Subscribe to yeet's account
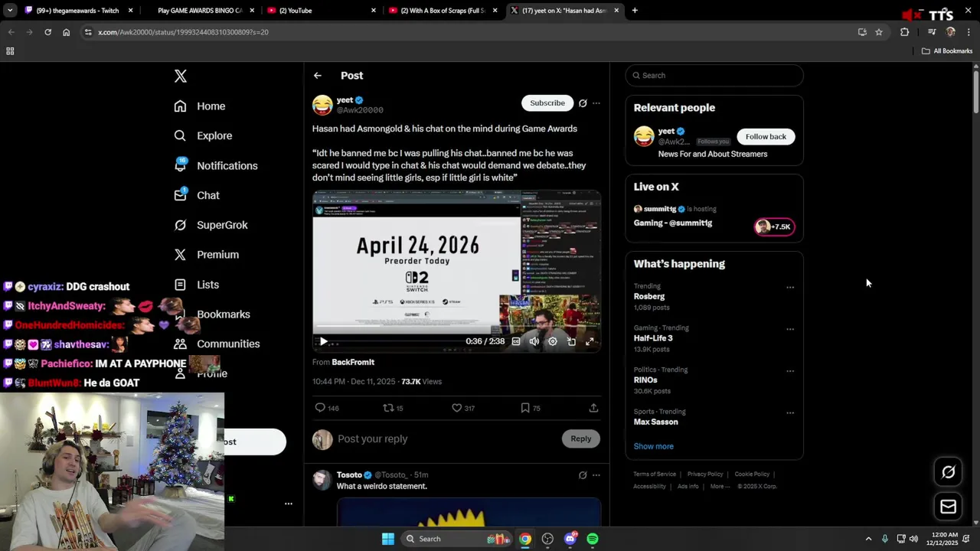This screenshot has width=980, height=551. click(x=547, y=103)
